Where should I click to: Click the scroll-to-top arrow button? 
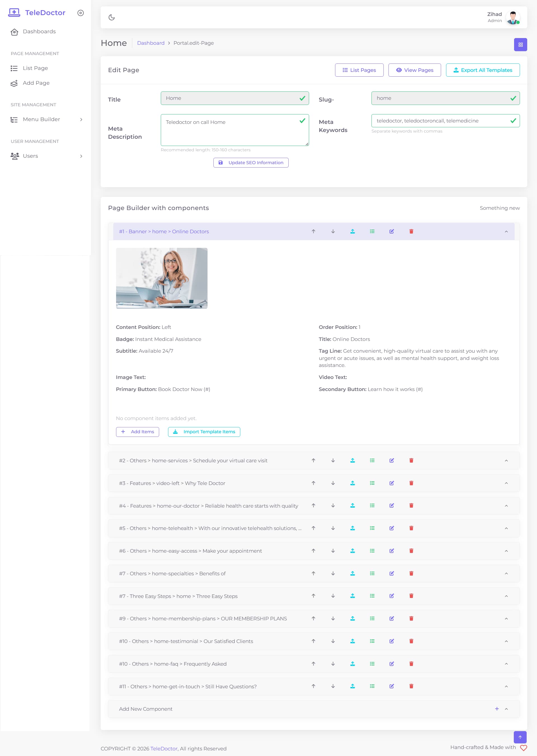(x=520, y=737)
